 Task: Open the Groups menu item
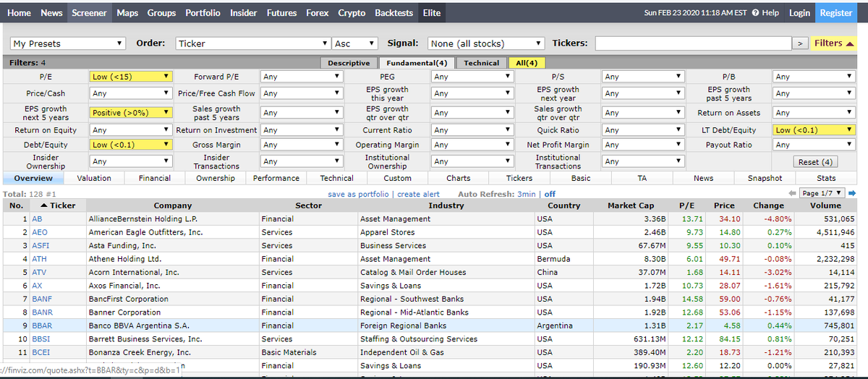pyautogui.click(x=161, y=13)
